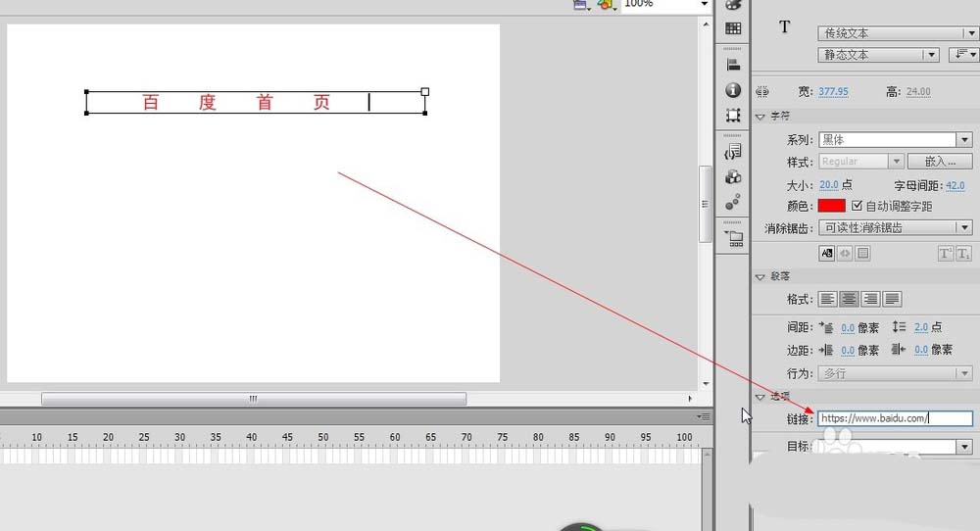Click the 嵌入... button
The image size is (980, 531).
[x=940, y=162]
